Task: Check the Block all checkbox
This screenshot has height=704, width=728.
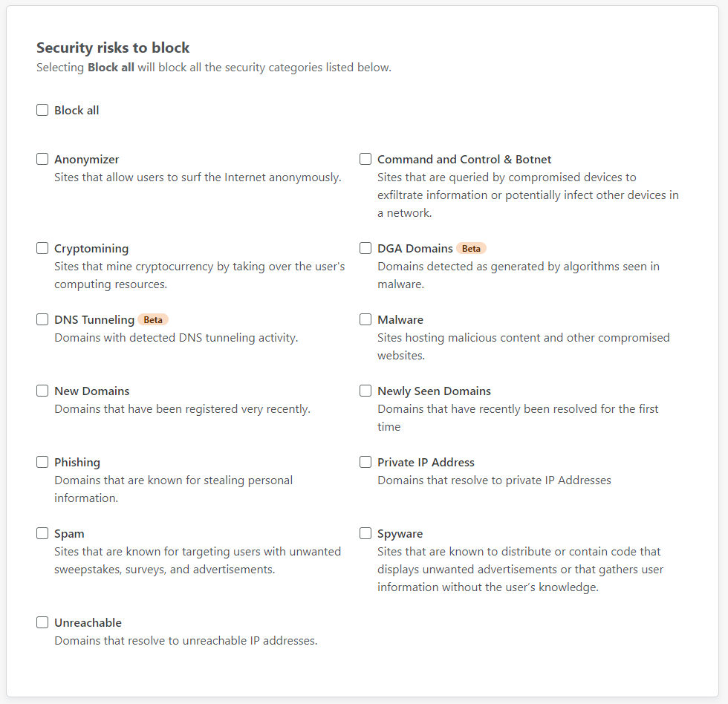Action: [x=42, y=111]
